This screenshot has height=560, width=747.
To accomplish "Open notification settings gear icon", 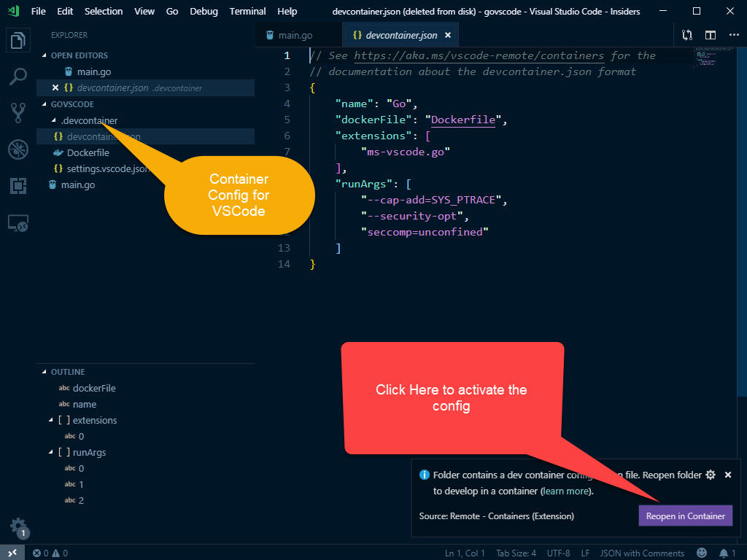I will [710, 475].
